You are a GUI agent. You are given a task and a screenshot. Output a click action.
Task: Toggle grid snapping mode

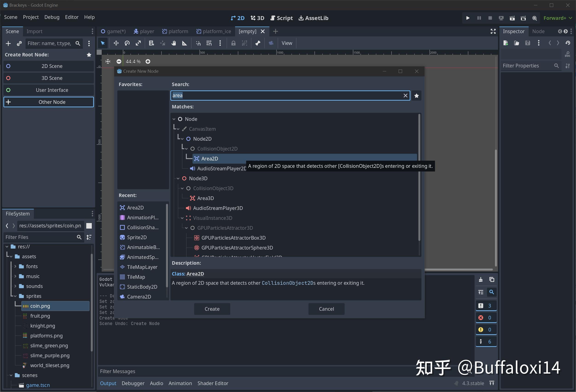(209, 43)
